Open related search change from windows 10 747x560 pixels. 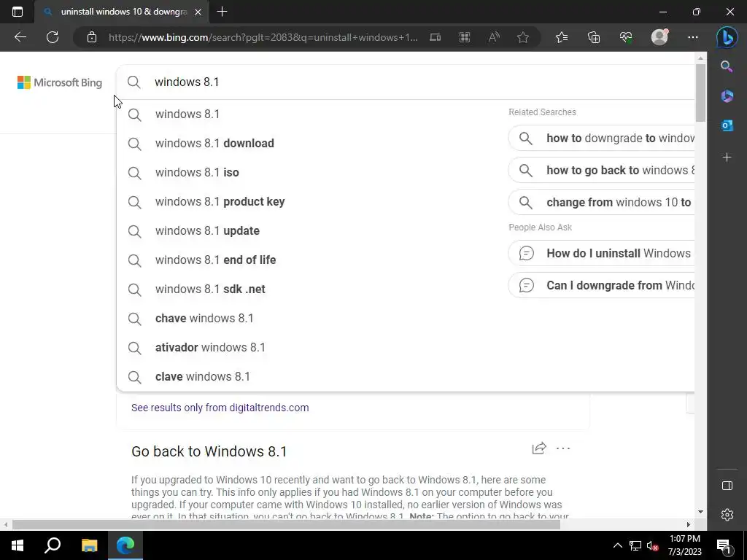pyautogui.click(x=601, y=202)
